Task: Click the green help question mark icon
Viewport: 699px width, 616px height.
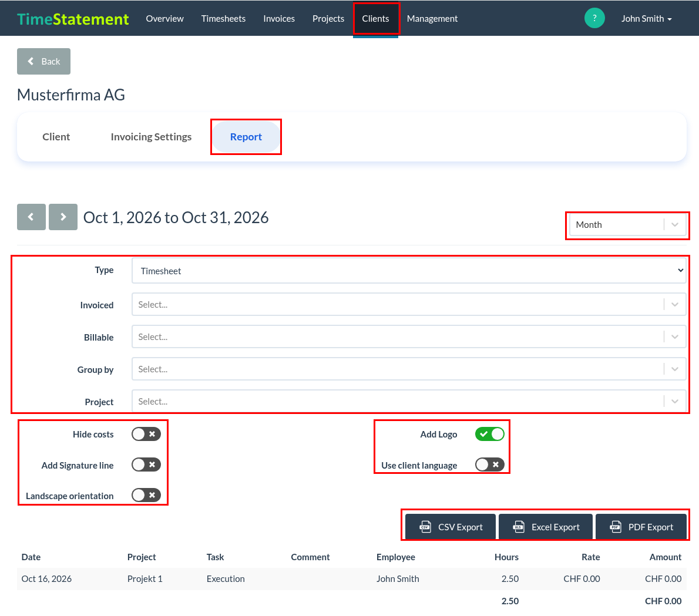Action: point(594,18)
